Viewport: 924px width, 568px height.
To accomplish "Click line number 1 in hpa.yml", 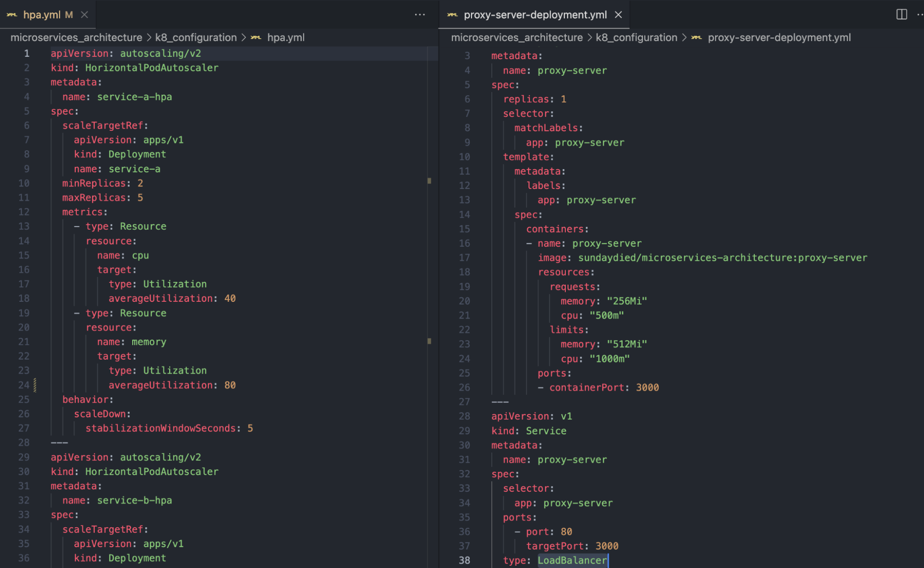I will pyautogui.click(x=27, y=53).
